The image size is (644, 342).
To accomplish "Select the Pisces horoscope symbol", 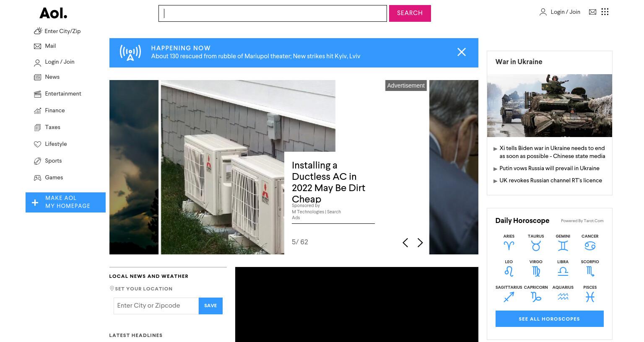I will click(590, 297).
